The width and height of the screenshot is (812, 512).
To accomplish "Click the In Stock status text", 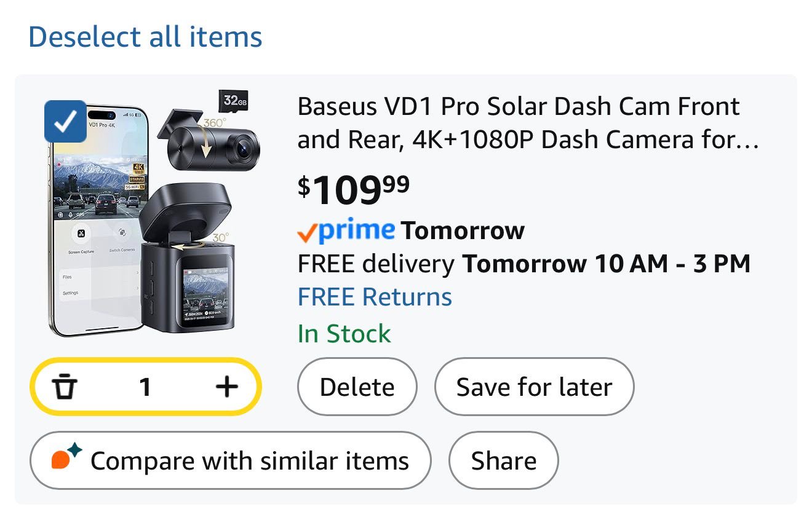I will [x=344, y=334].
